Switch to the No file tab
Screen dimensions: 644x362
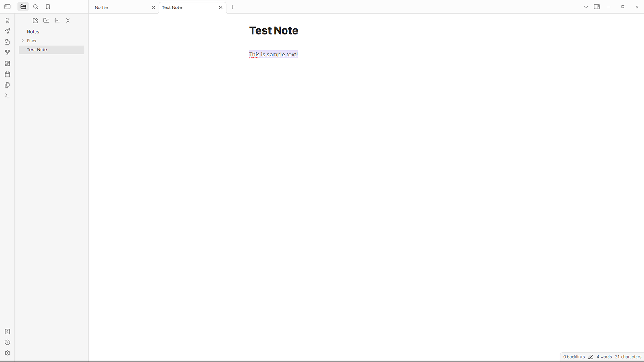123,7
